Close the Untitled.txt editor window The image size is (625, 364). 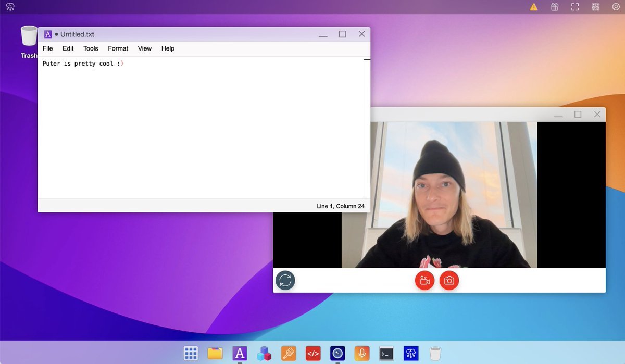pyautogui.click(x=361, y=34)
